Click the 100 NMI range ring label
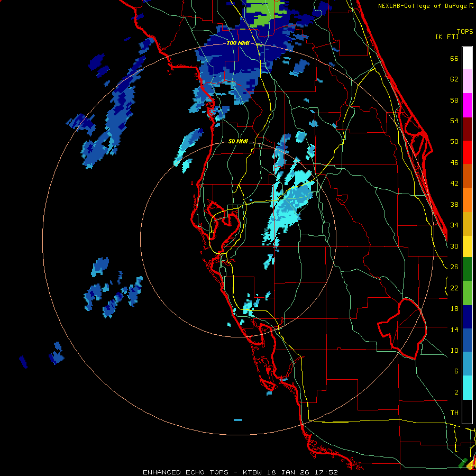Image resolution: width=476 pixels, height=476 pixels. click(238, 43)
